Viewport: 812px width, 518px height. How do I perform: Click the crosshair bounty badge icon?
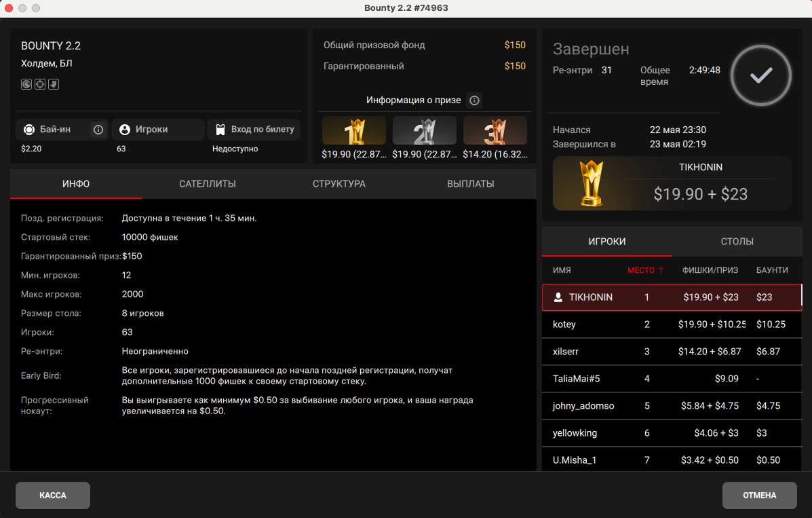point(40,84)
